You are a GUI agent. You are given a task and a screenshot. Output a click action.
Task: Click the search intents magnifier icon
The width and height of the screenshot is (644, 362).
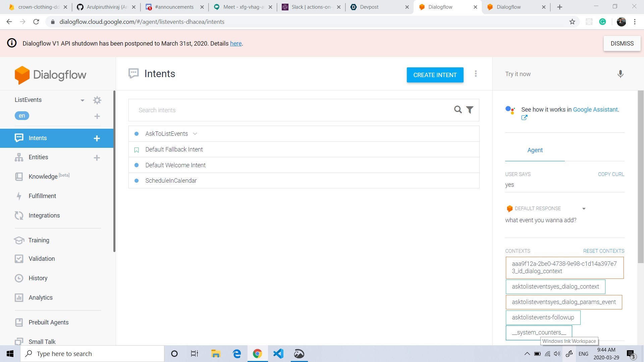click(x=458, y=110)
